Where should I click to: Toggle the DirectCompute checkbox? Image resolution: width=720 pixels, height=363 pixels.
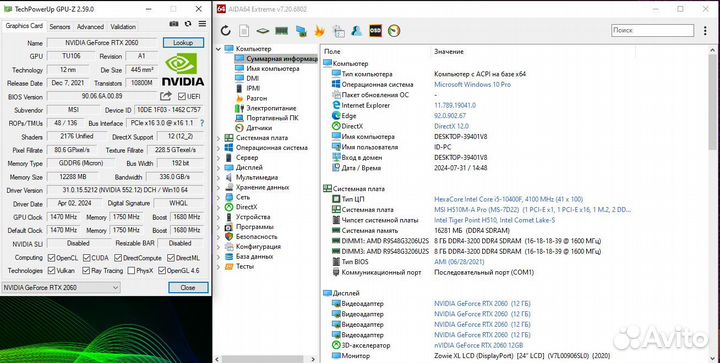118,258
